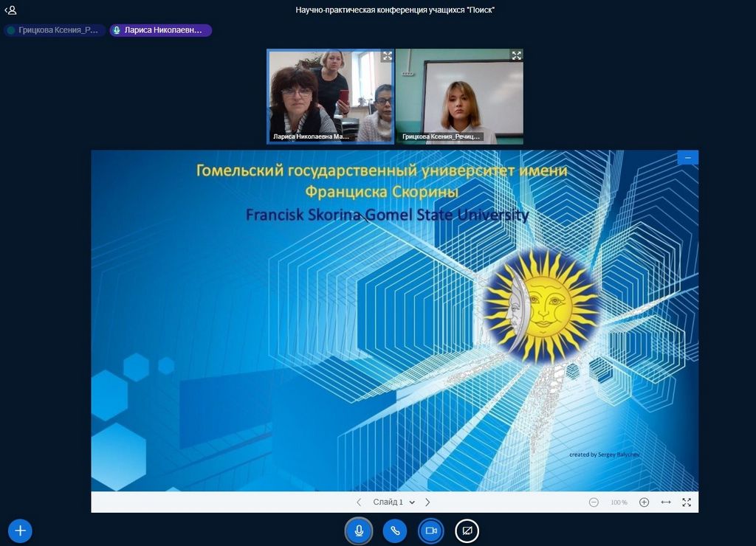Image resolution: width=756 pixels, height=546 pixels.
Task: Make the presentation fullscreen
Action: (687, 502)
